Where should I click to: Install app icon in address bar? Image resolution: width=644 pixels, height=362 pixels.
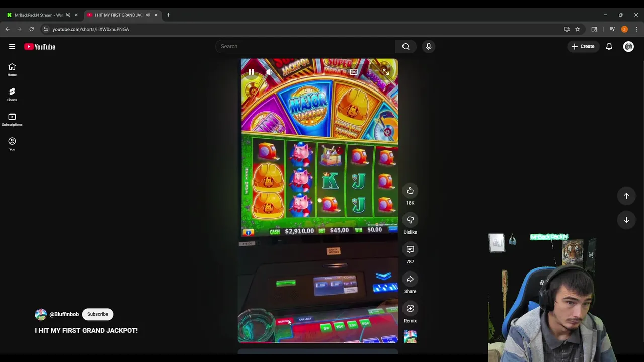click(567, 29)
